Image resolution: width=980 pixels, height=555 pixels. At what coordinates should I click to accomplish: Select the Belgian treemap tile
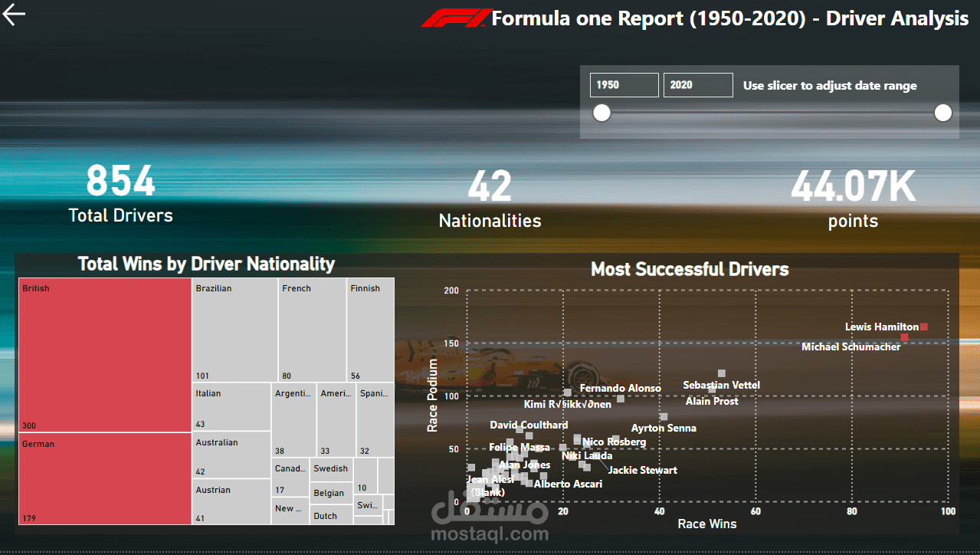tap(332, 494)
